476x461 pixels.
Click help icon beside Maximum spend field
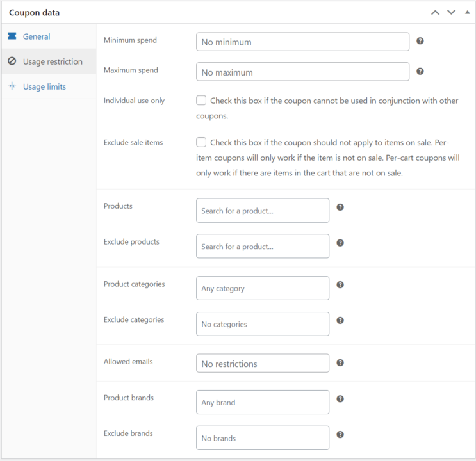tap(420, 71)
